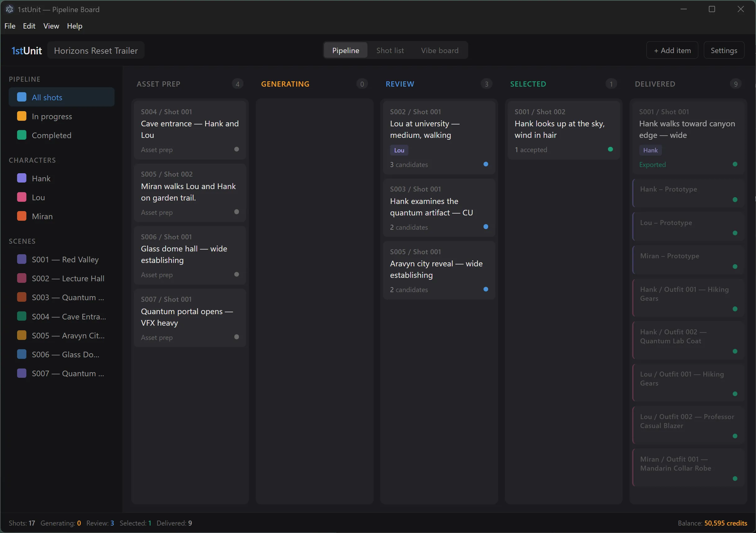756x533 pixels.
Task: Open card Miran walks Lou and Hank
Action: pos(190,193)
